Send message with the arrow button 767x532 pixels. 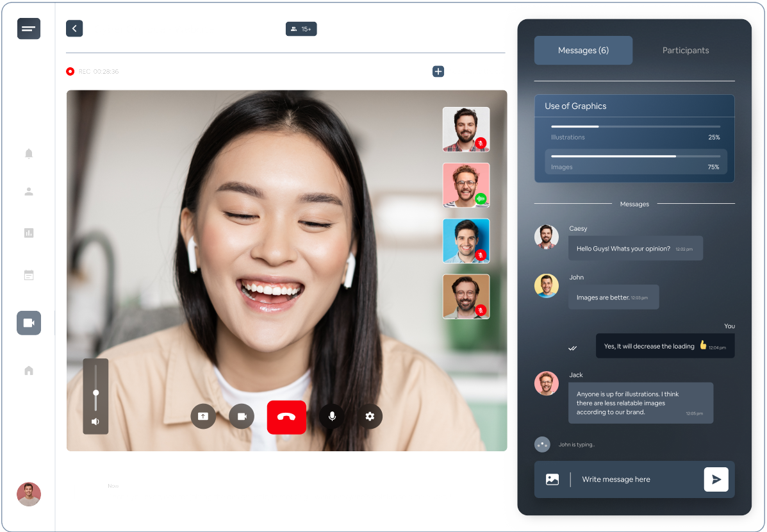coord(716,479)
